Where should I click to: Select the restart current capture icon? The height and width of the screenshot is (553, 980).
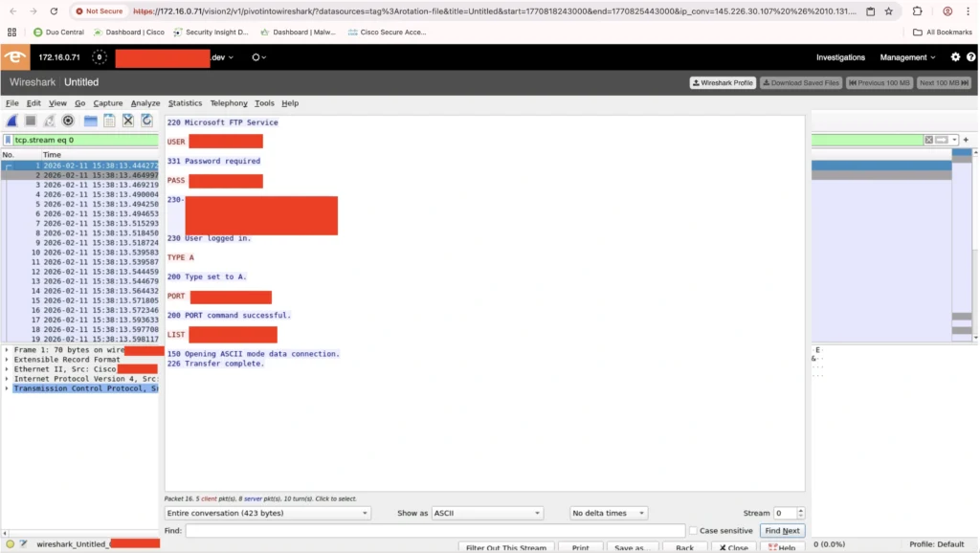(49, 120)
